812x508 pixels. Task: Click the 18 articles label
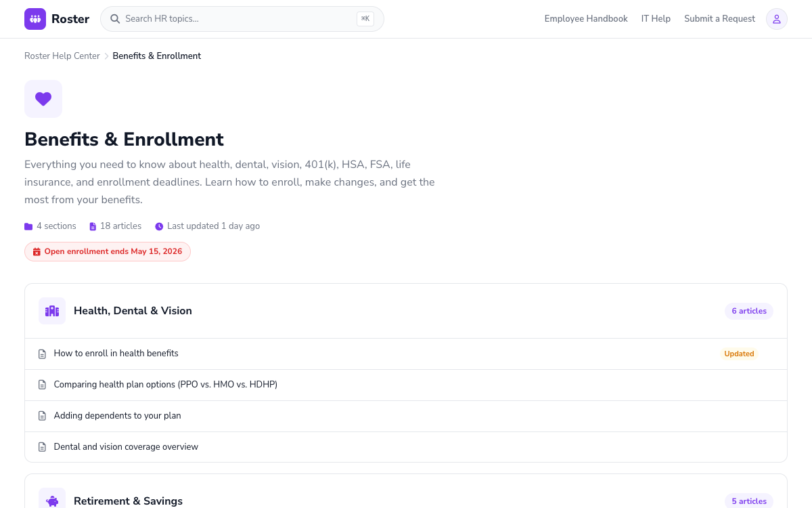tap(120, 226)
